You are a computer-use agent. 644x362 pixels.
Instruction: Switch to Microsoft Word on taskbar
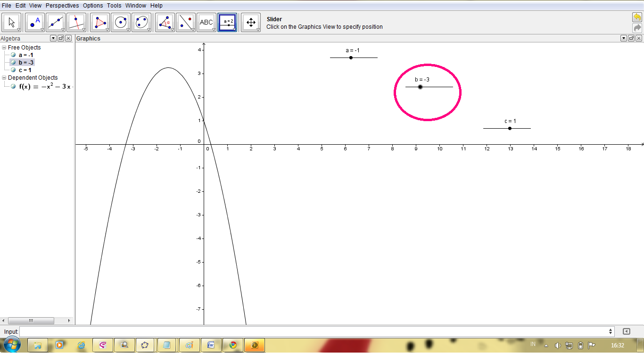[210, 345]
